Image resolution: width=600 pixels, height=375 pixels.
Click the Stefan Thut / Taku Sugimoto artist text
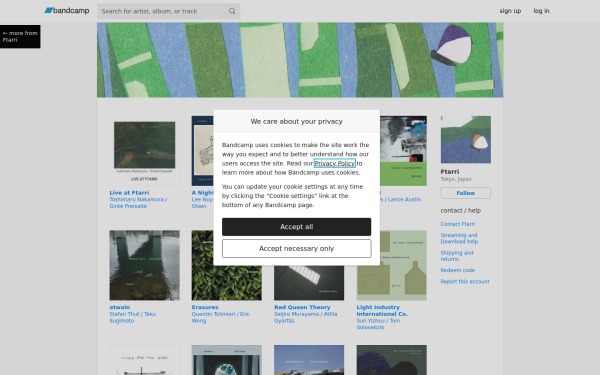(x=132, y=317)
